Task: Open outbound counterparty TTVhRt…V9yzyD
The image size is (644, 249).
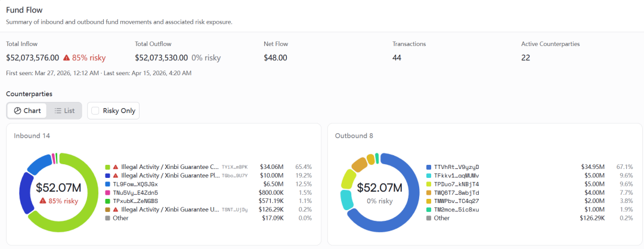Action: pyautogui.click(x=456, y=167)
